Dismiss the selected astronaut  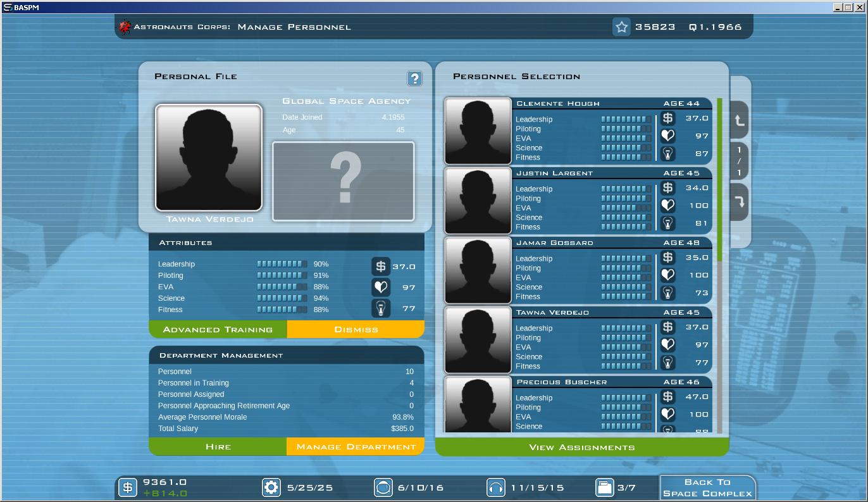point(356,329)
